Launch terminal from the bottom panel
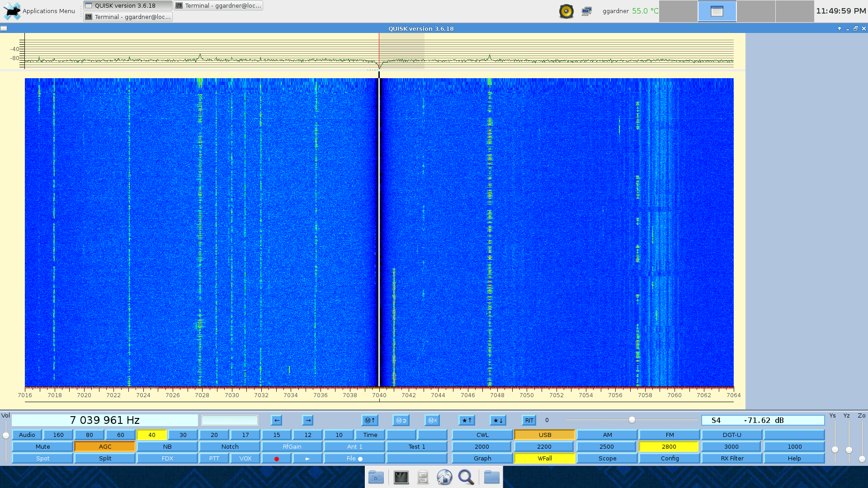868x488 pixels. pos(401,477)
